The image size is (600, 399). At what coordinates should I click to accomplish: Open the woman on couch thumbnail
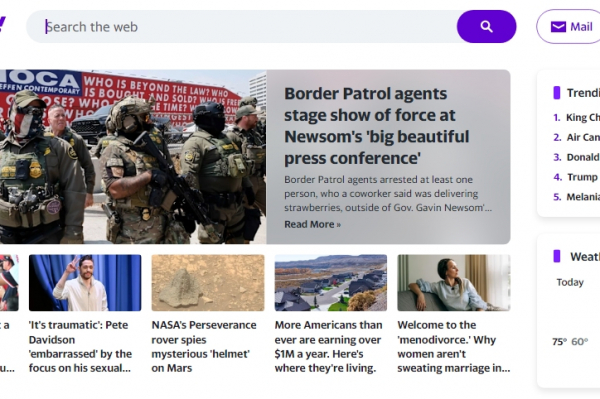pyautogui.click(x=453, y=283)
